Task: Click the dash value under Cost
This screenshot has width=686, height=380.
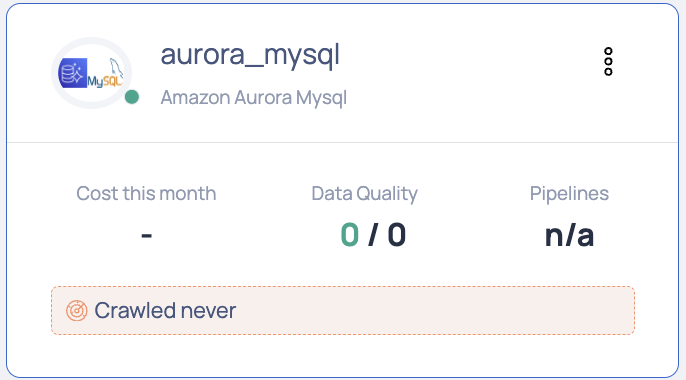Action: click(147, 236)
